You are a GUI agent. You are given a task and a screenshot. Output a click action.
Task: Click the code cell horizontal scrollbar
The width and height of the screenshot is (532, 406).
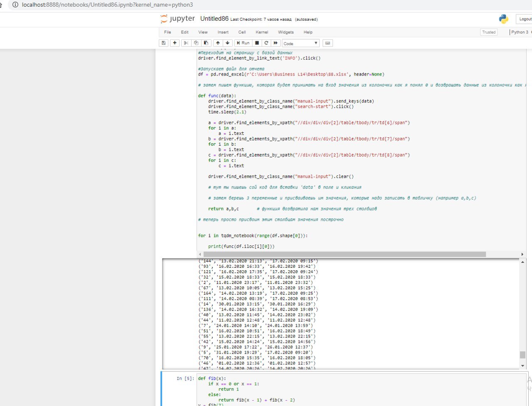[x=345, y=254]
